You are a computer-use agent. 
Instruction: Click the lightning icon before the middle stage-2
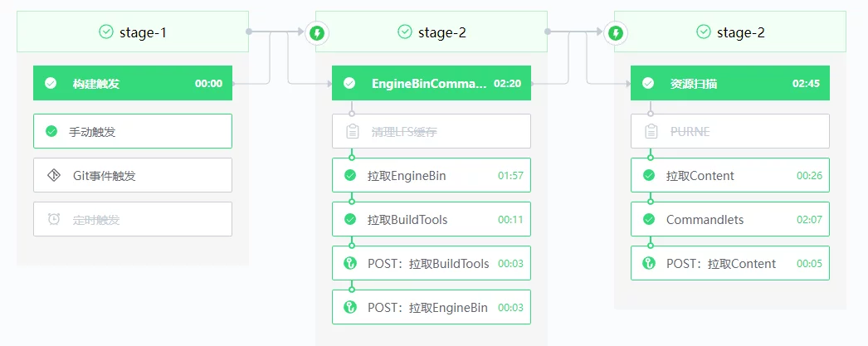click(317, 33)
